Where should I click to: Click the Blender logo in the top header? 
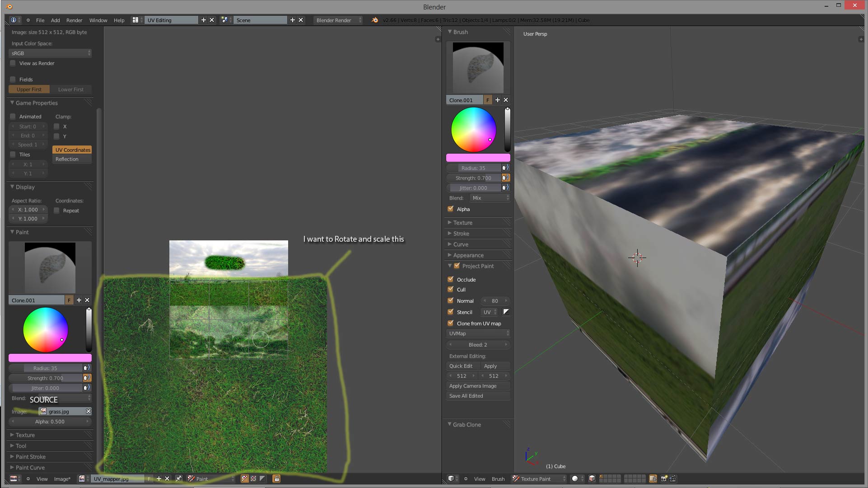[x=375, y=20]
